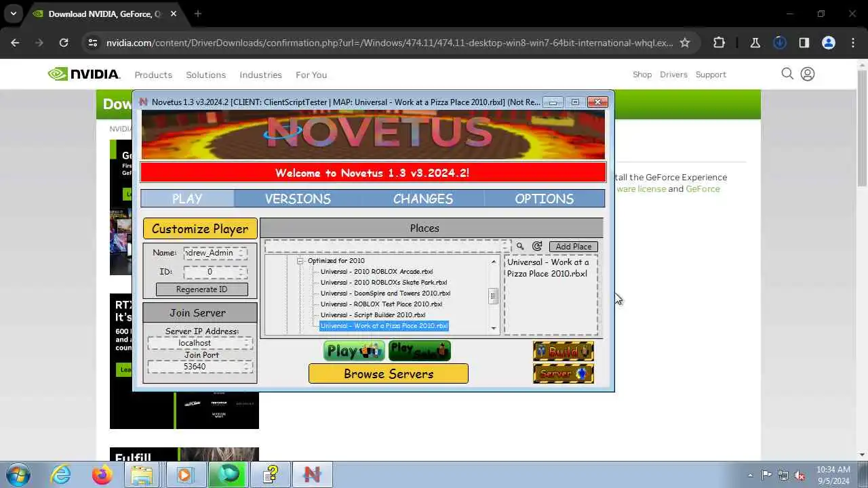Open Internet Explorer from taskbar
The image size is (868, 488).
point(60,474)
